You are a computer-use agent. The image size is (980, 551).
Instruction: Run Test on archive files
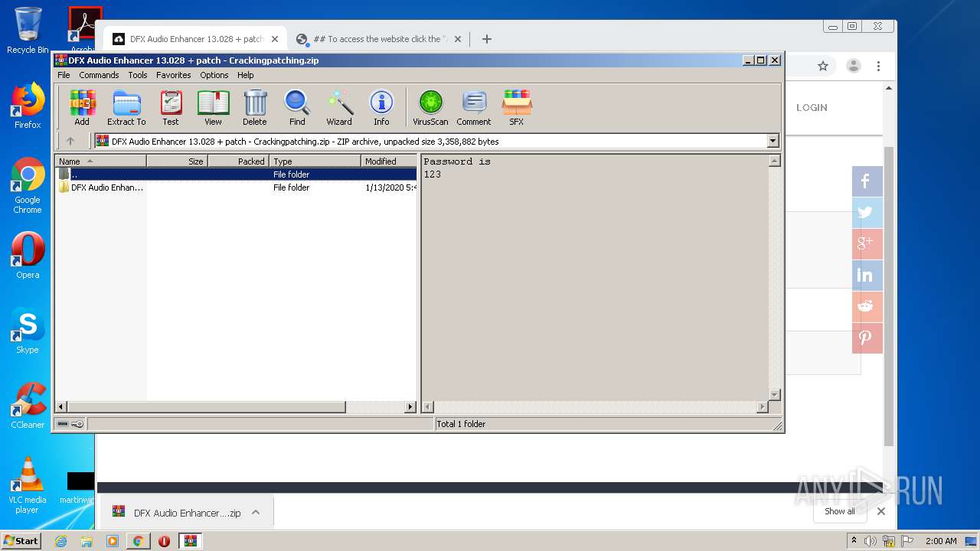pos(171,108)
